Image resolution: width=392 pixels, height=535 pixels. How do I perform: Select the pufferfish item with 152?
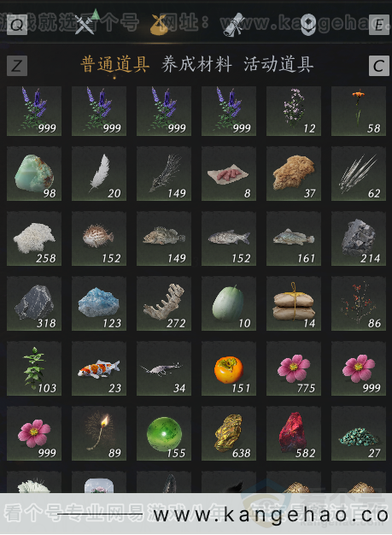[99, 238]
